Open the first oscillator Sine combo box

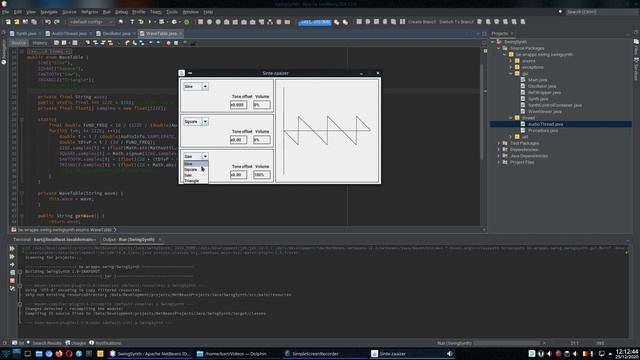(196, 87)
